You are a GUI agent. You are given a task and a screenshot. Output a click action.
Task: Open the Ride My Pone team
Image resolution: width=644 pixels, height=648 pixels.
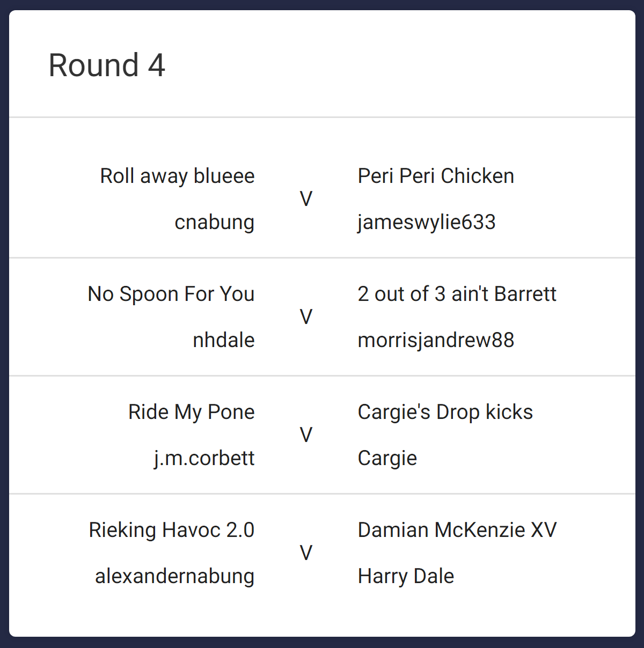tap(192, 413)
